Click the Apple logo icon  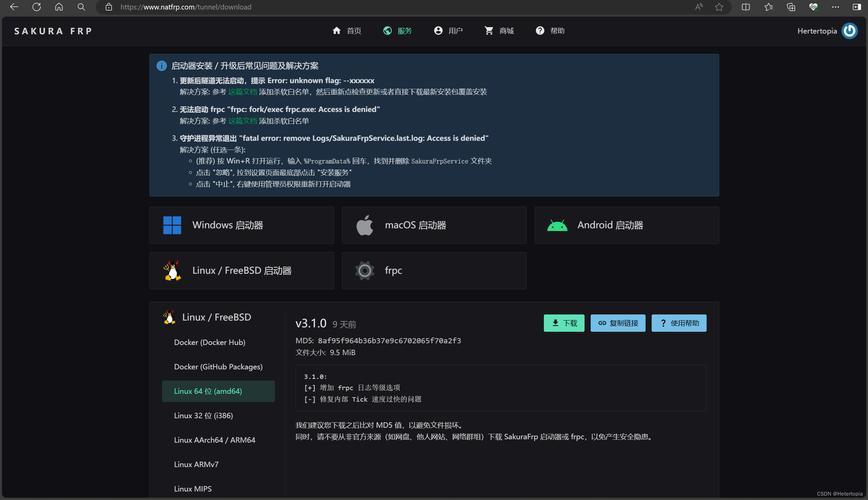click(x=365, y=225)
